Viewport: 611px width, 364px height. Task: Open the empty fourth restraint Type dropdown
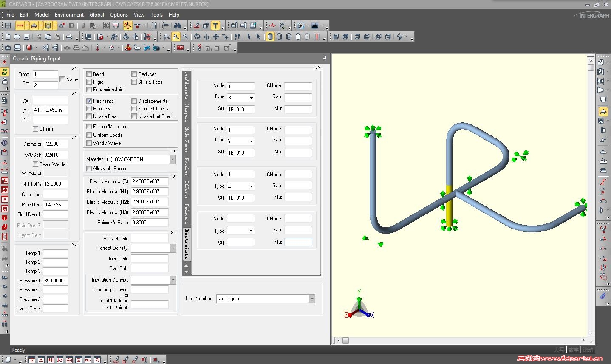(x=251, y=231)
